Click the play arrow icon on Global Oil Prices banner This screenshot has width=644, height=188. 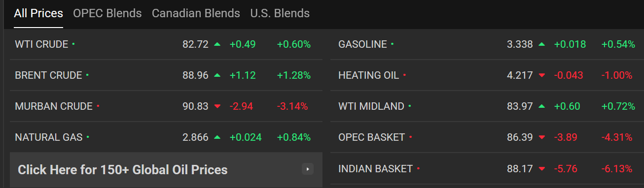tap(308, 169)
